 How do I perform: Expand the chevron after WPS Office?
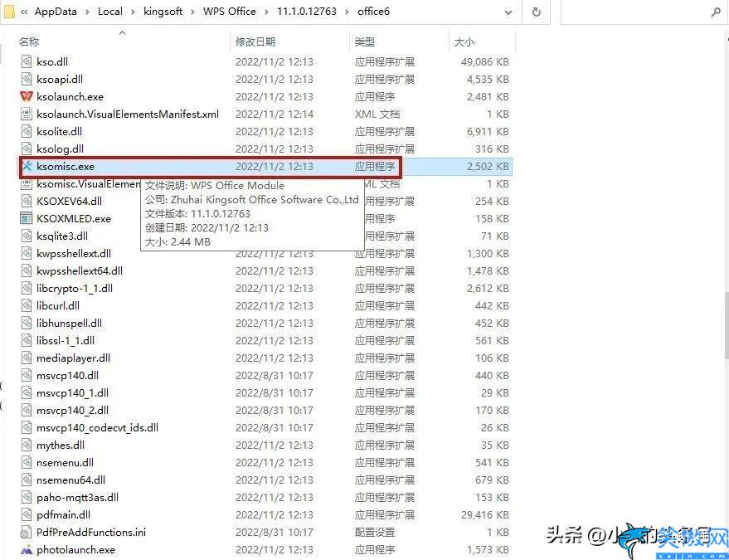(x=266, y=12)
